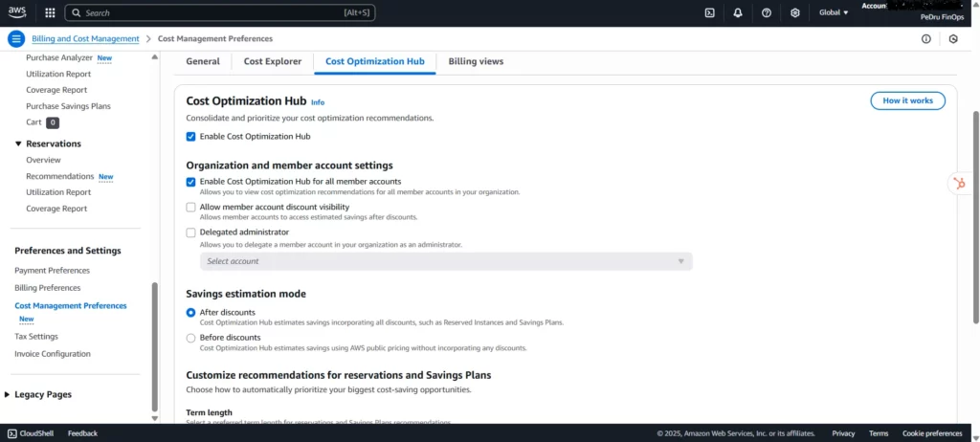The width and height of the screenshot is (980, 442).
Task: Open the help question mark icon
Action: pos(767,12)
